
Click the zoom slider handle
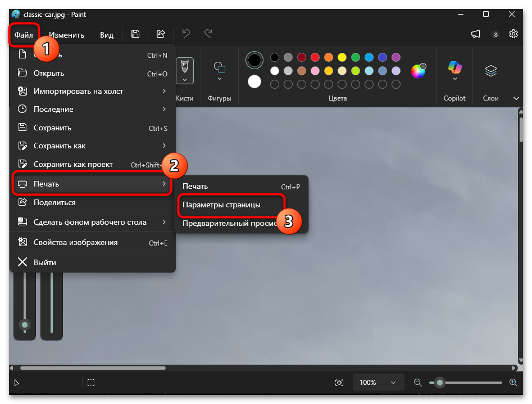(x=440, y=383)
